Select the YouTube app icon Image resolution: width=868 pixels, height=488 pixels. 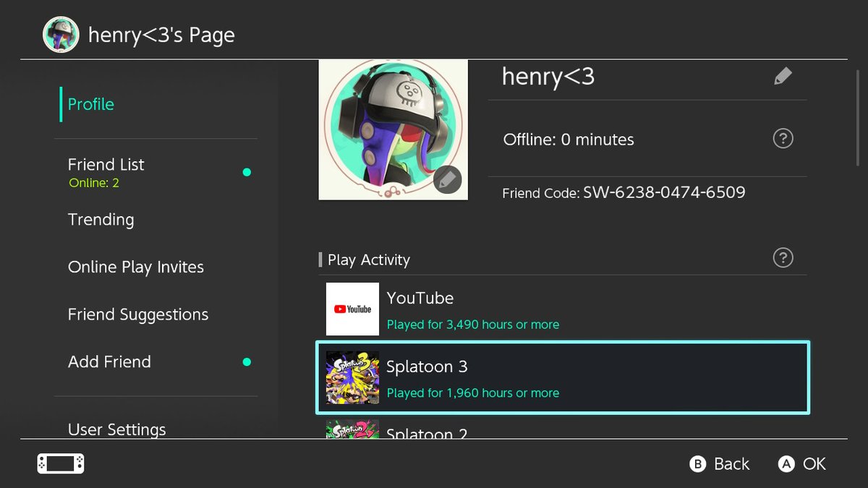(x=352, y=309)
